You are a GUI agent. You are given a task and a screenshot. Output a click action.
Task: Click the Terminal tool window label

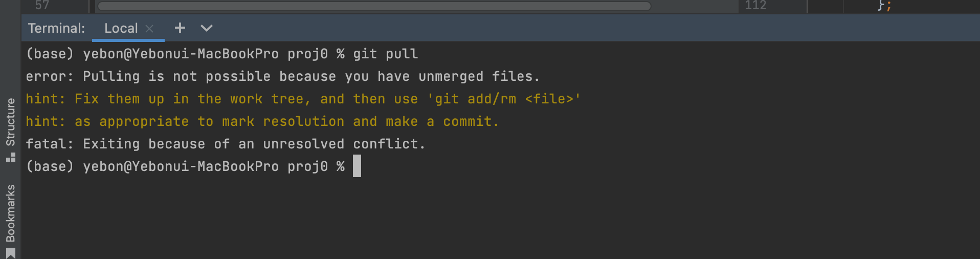[x=56, y=29]
